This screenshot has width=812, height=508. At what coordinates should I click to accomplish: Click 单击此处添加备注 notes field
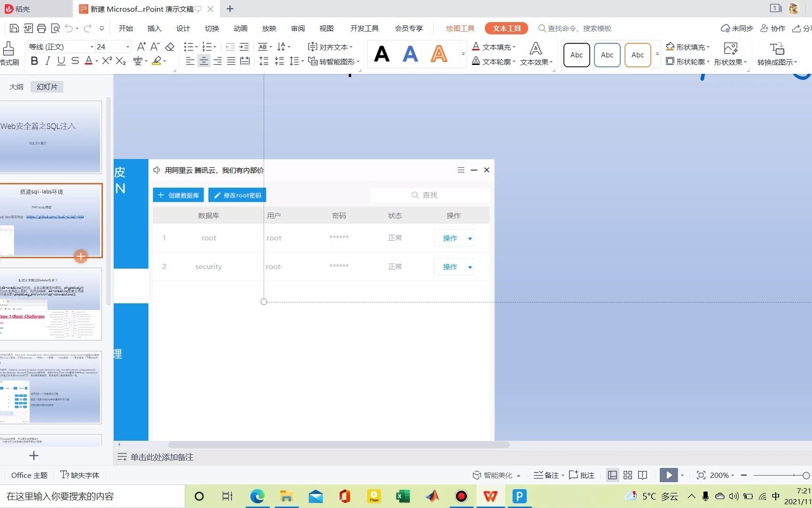tap(162, 457)
